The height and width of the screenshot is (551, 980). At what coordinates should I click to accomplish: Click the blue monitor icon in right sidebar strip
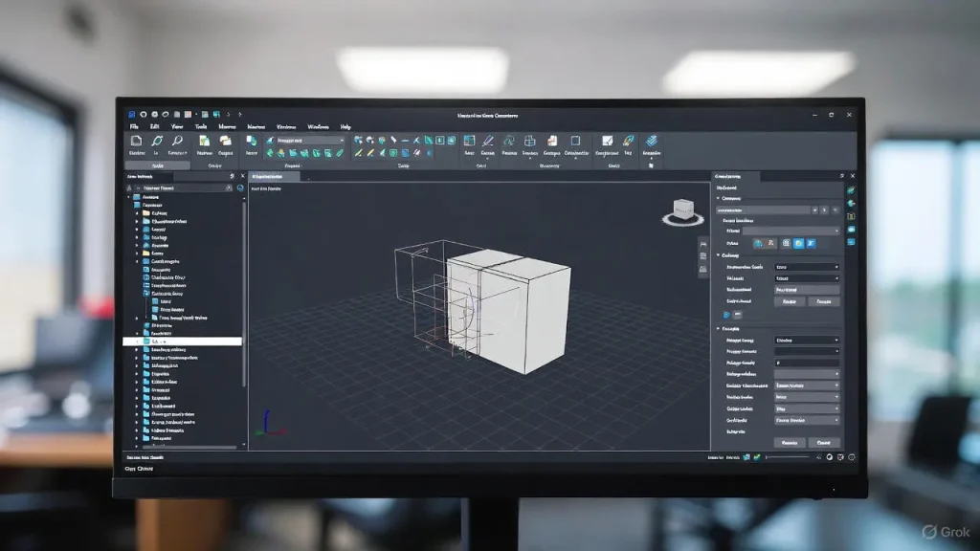(851, 242)
